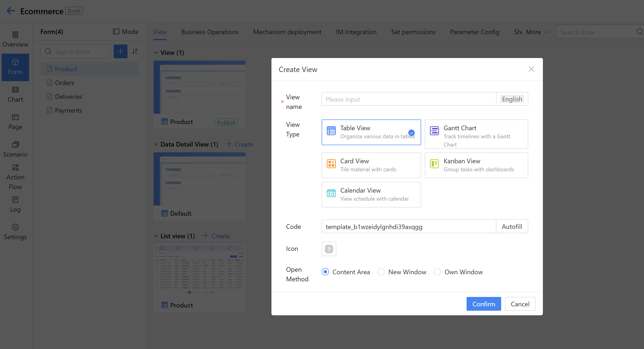Click the Autofill code button
The height and width of the screenshot is (349, 644).
512,227
